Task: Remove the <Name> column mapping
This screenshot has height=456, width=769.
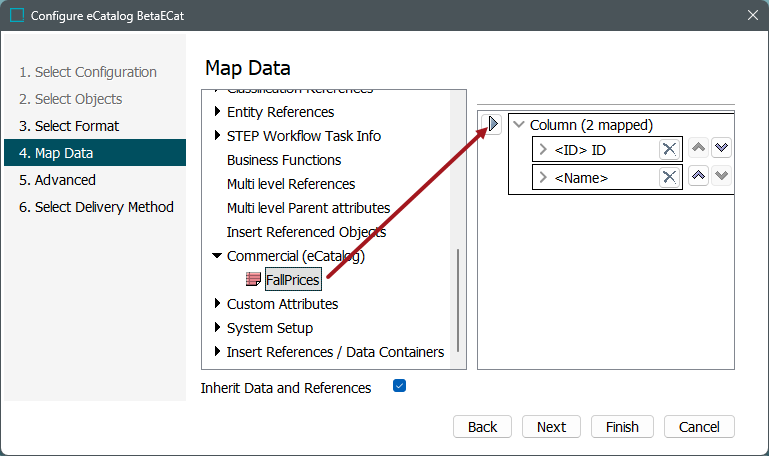Action: (x=669, y=177)
